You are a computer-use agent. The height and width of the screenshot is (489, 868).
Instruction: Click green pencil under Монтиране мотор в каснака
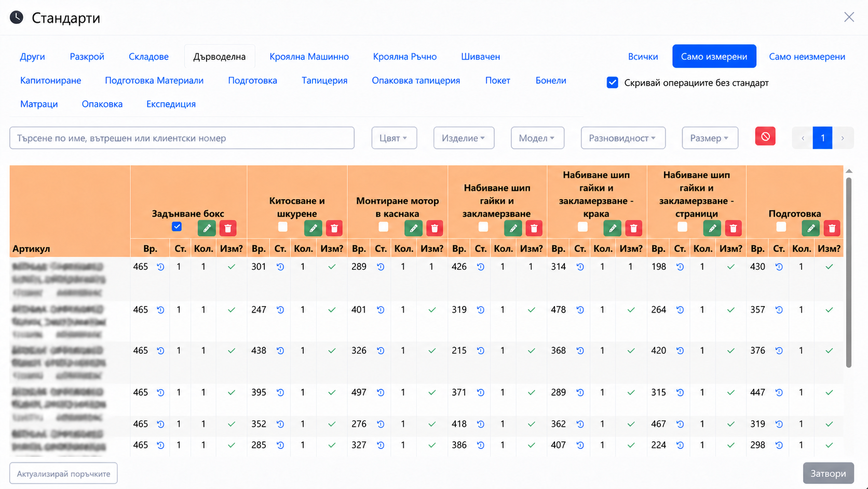click(x=413, y=228)
